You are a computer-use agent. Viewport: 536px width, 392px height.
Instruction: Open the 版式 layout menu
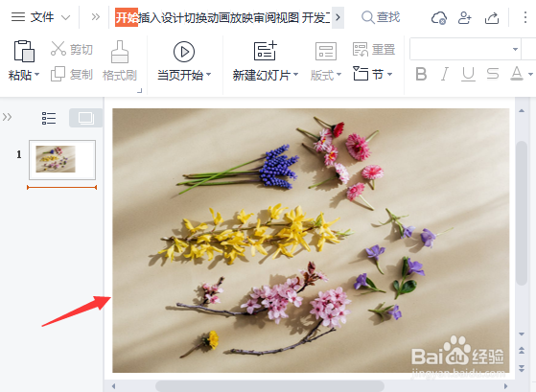pyautogui.click(x=326, y=61)
